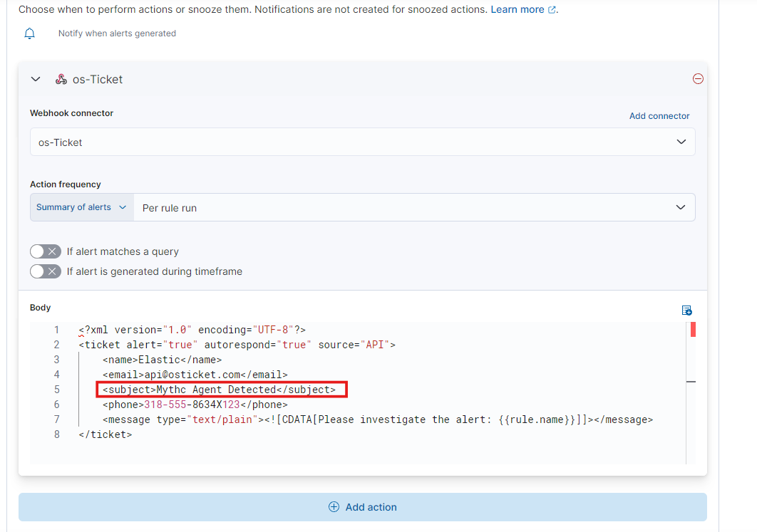Enable the 'If alert matches a query' toggle
Viewport: 757px width, 532px height.
point(46,251)
